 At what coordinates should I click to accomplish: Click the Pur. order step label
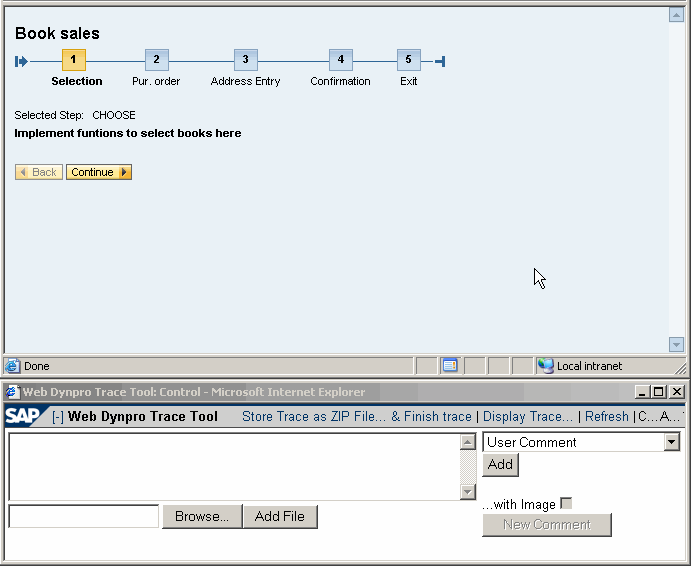[x=156, y=81]
